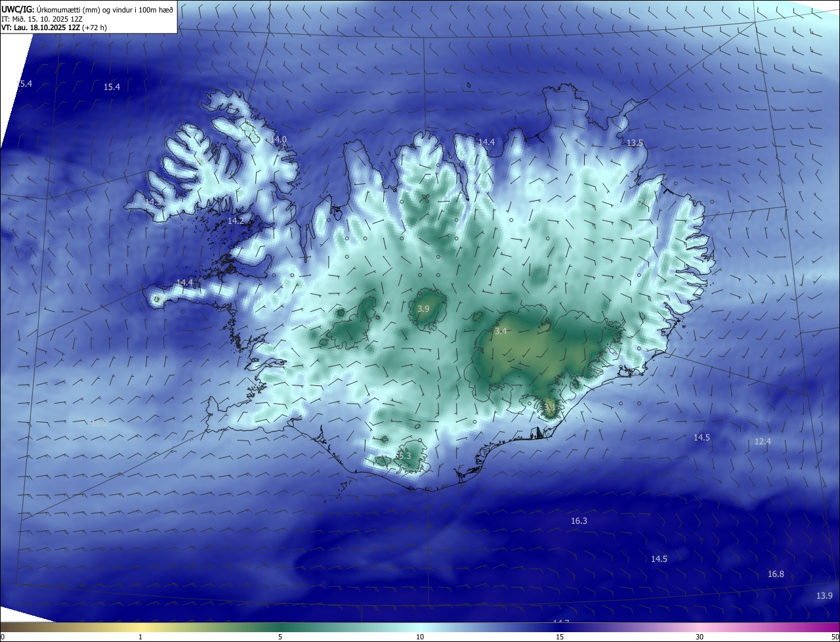Click the 3.1 value label
This screenshot has height=642, width=840.
point(550,408)
